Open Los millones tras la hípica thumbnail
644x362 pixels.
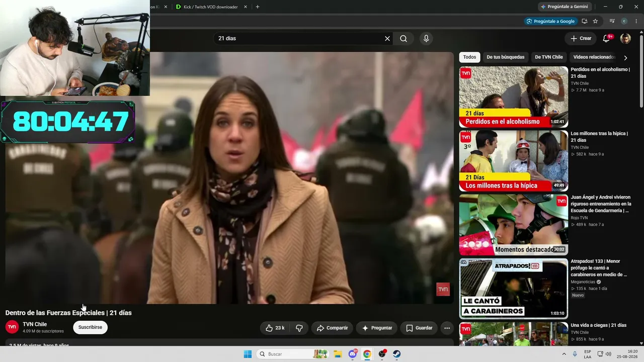513,161
